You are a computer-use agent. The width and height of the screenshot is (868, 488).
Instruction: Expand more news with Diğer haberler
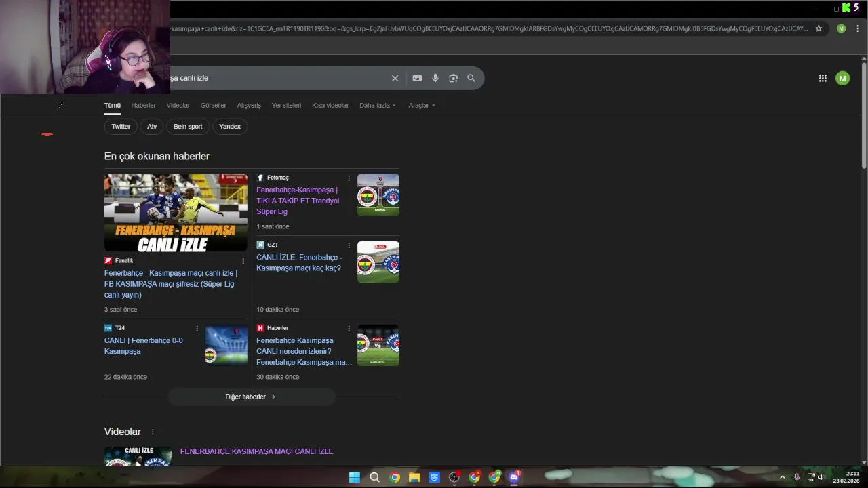click(x=251, y=397)
